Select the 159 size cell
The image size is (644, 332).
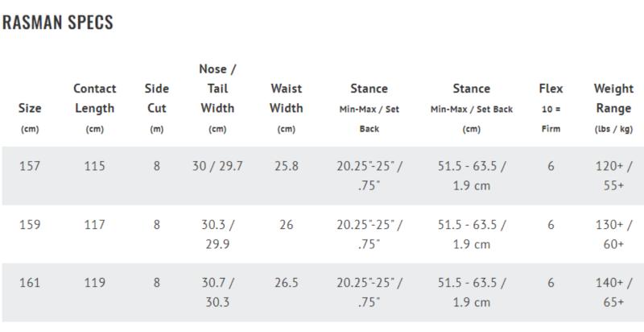[x=30, y=225]
